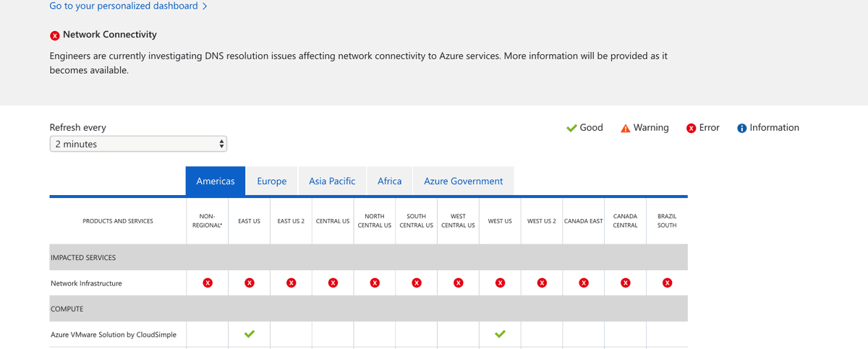Click the 'Refresh every' label text
Screen dimensions: 868x349
pos(77,128)
